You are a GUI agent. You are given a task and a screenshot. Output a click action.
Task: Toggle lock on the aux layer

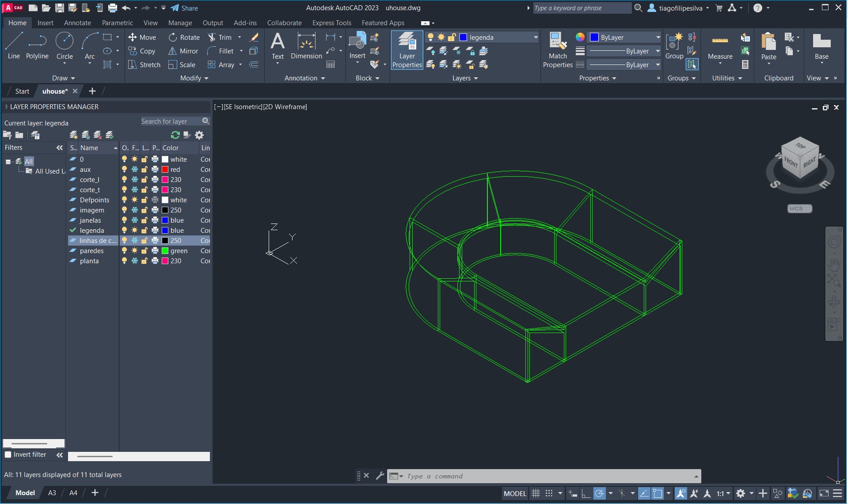click(x=145, y=170)
